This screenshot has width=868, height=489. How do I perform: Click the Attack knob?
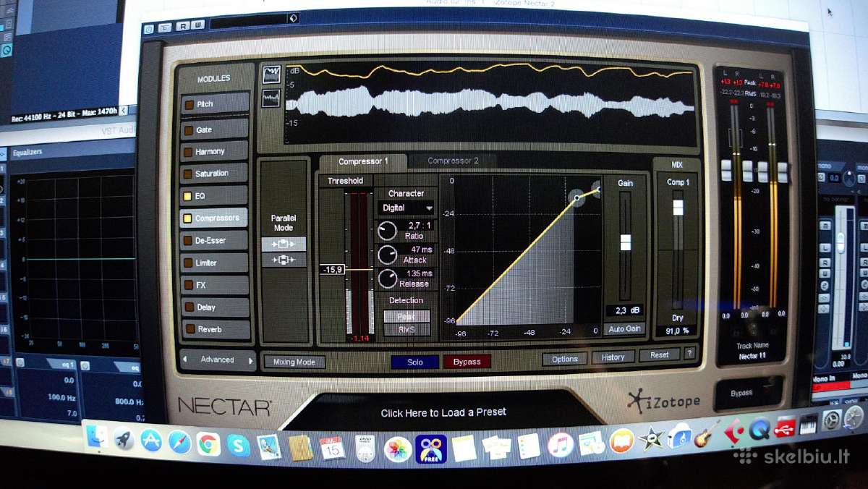[x=388, y=255]
